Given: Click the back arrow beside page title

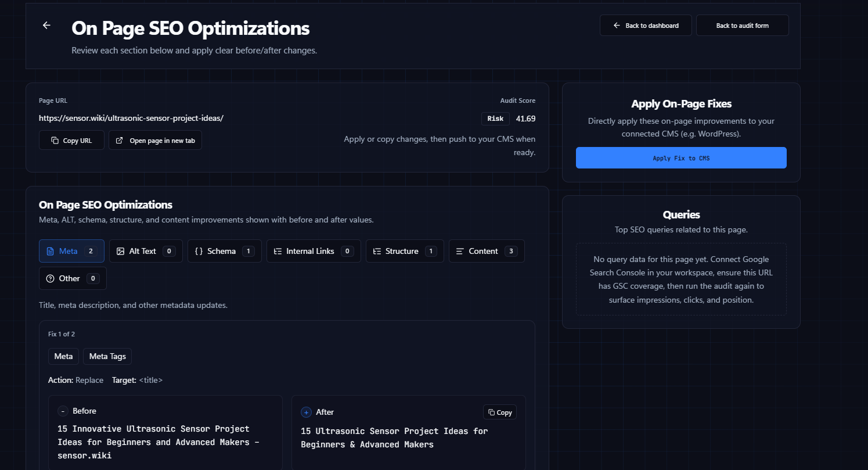Looking at the screenshot, I should (x=46, y=26).
